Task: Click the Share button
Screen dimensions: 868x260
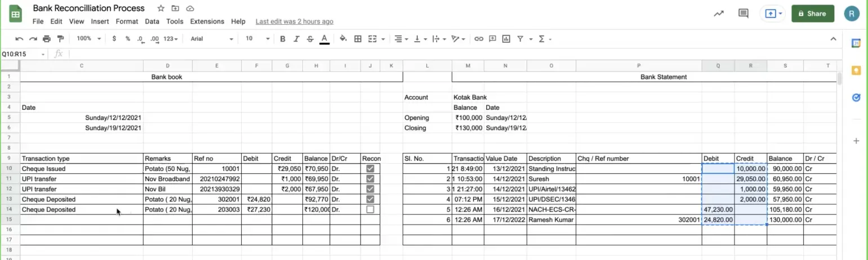Action: pyautogui.click(x=813, y=14)
